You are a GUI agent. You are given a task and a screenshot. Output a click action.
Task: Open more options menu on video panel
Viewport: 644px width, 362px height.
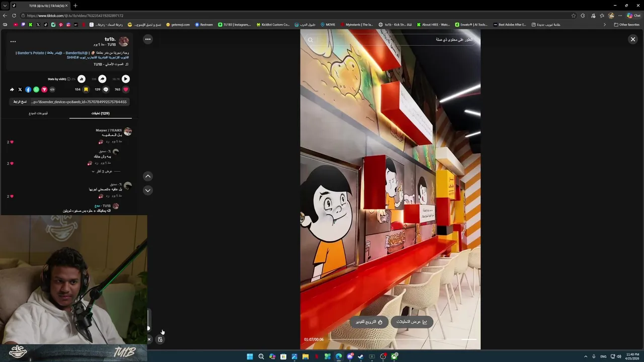point(13,42)
